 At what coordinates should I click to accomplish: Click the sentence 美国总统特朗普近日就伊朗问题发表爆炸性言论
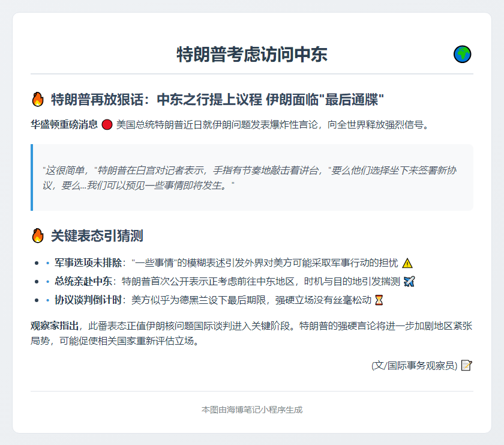pyautogui.click(x=217, y=124)
